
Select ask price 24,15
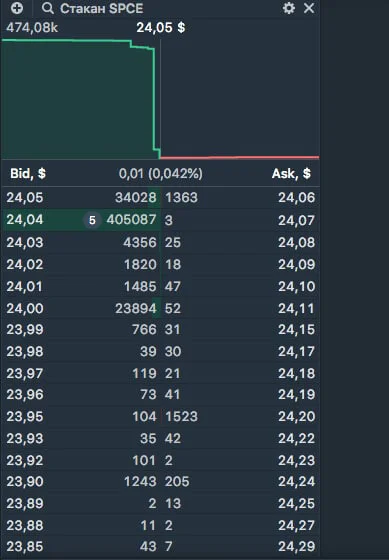[296, 329]
